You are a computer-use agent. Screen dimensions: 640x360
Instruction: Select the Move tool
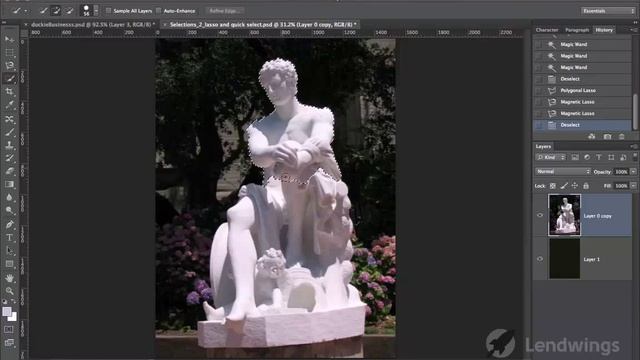pos(9,40)
